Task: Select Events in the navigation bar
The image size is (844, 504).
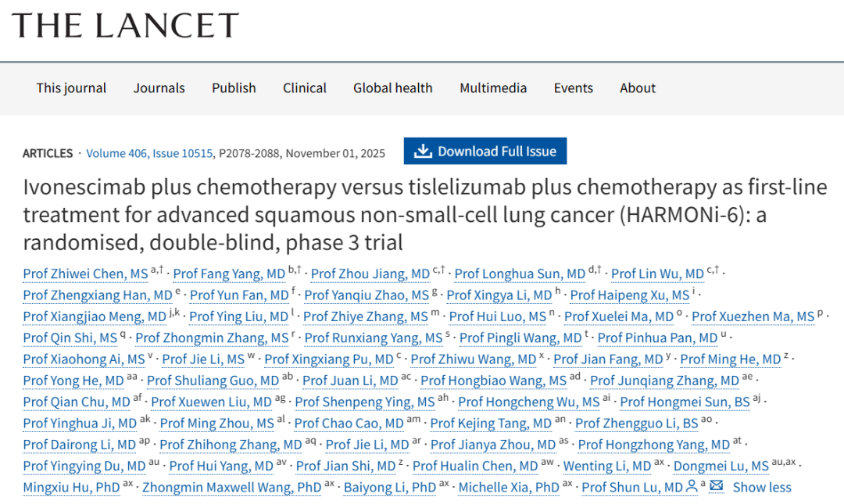Action: click(574, 88)
